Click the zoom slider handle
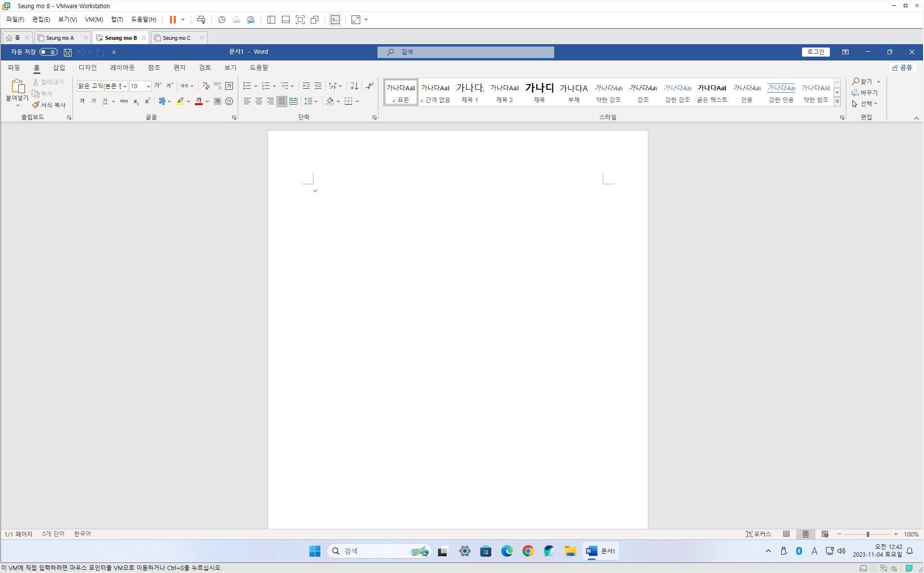 868,534
